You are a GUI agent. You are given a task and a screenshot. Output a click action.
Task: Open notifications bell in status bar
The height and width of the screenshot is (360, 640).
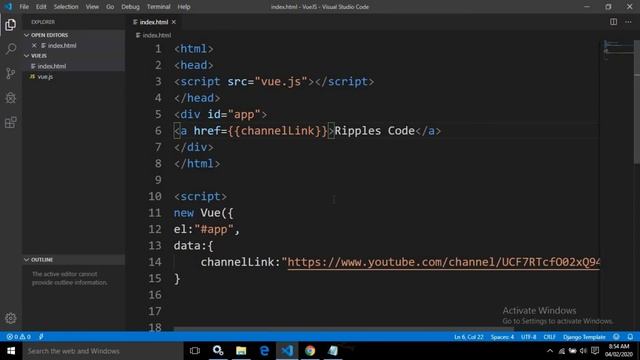pyautogui.click(x=630, y=337)
